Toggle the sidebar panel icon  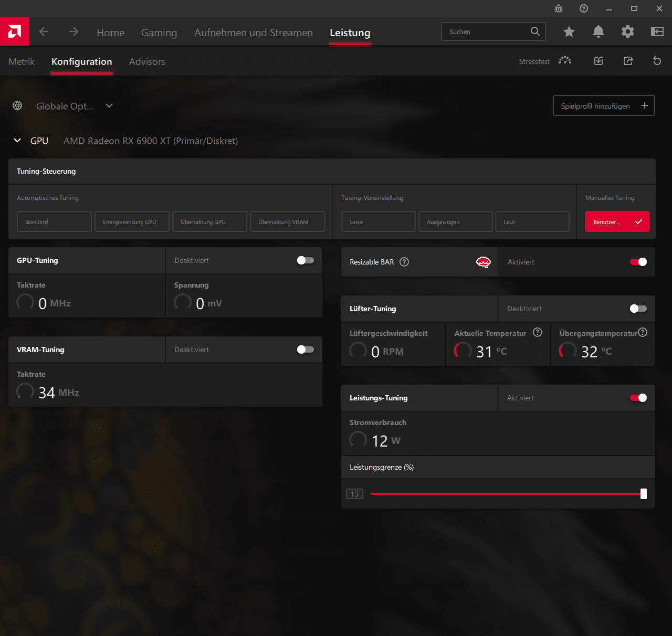[x=657, y=31]
